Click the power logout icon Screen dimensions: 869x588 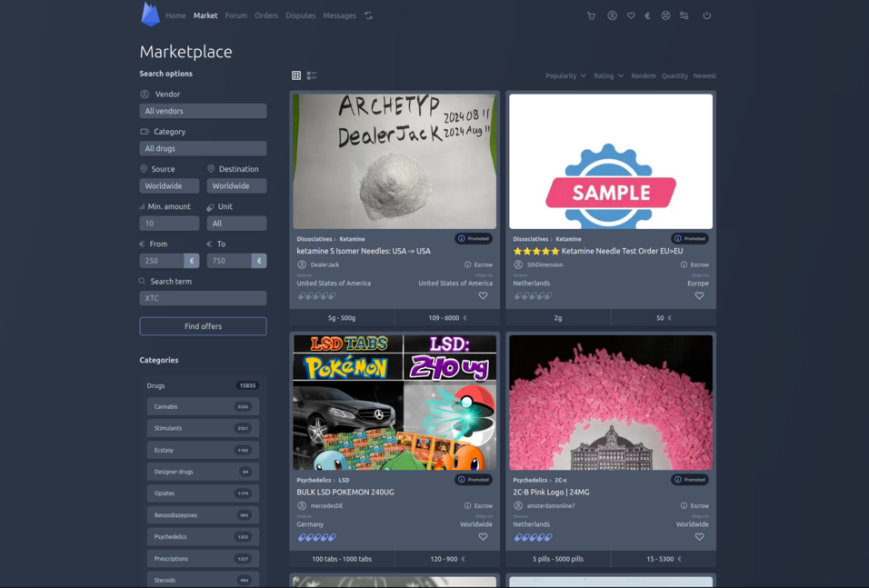click(706, 15)
